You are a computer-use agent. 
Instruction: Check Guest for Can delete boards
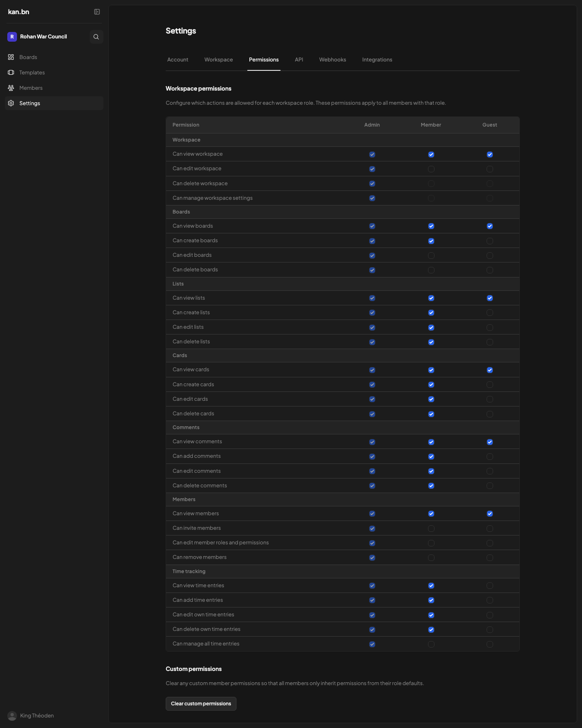pyautogui.click(x=490, y=270)
